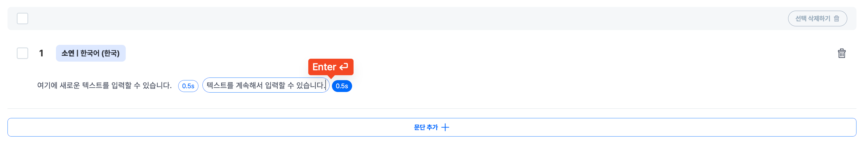Screen dimensions: 868x151
Task: Open the white 0.5s pause chip after the first sentence
Action: point(188,86)
